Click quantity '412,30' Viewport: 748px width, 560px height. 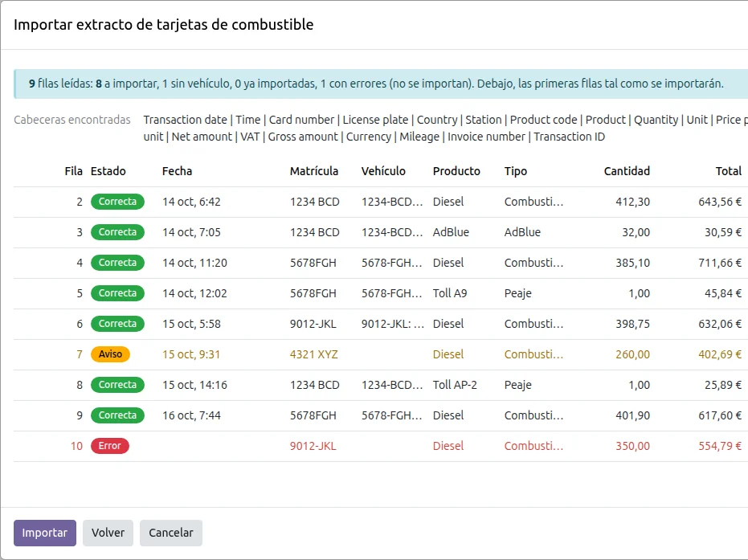(632, 202)
